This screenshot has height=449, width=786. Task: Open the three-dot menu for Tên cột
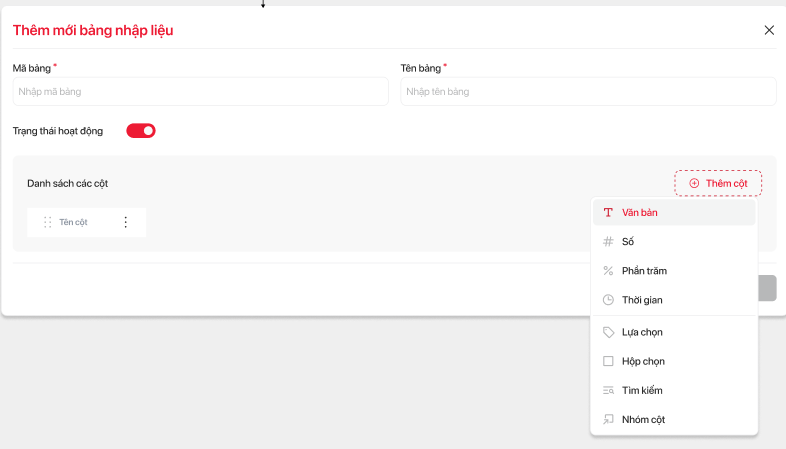125,222
